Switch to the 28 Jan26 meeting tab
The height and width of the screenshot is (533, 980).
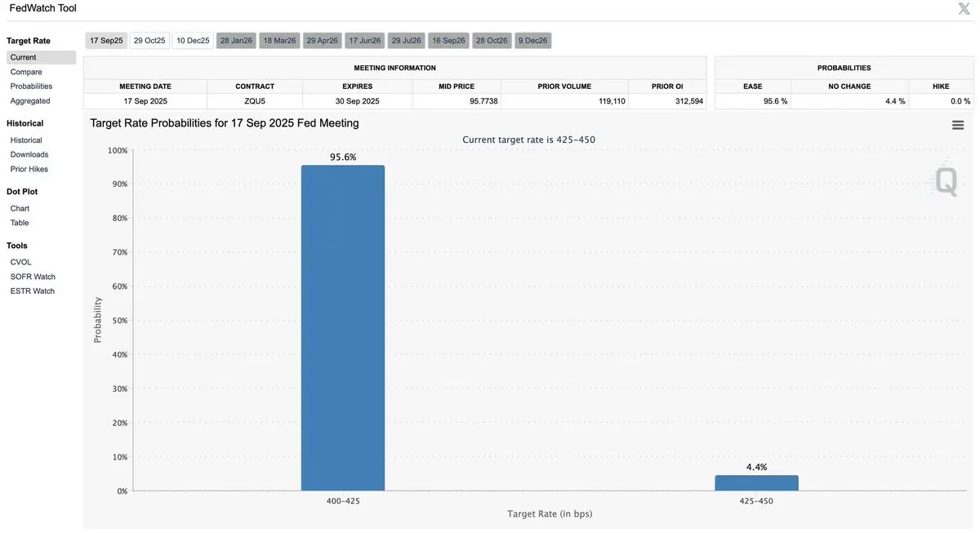tap(236, 41)
